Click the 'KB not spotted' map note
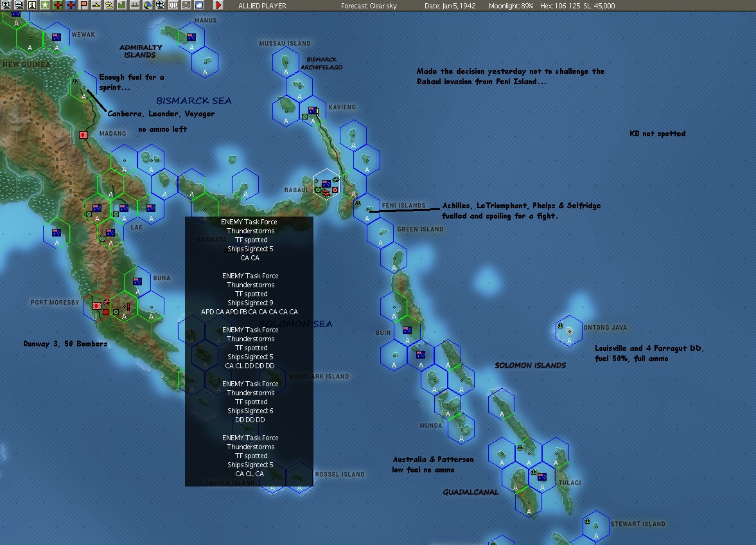Viewport: 756px width, 545px height. point(657,134)
